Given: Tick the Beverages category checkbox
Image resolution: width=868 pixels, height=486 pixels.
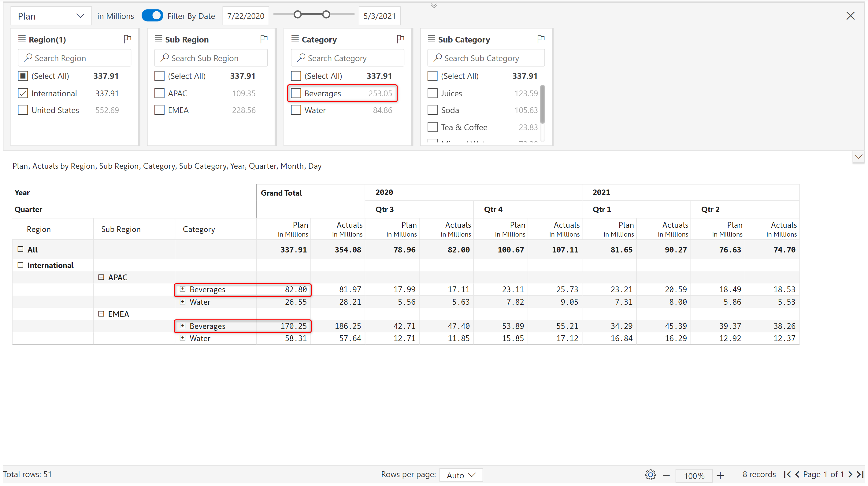Looking at the screenshot, I should [296, 93].
